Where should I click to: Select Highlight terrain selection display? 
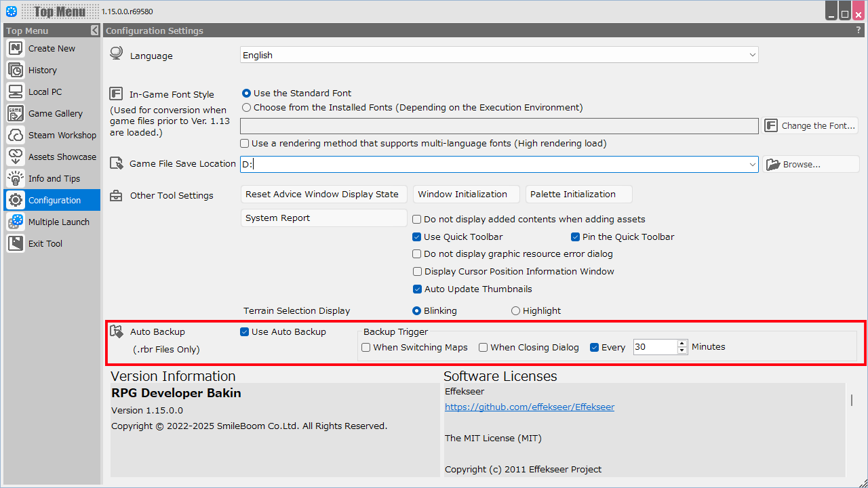[515, 311]
